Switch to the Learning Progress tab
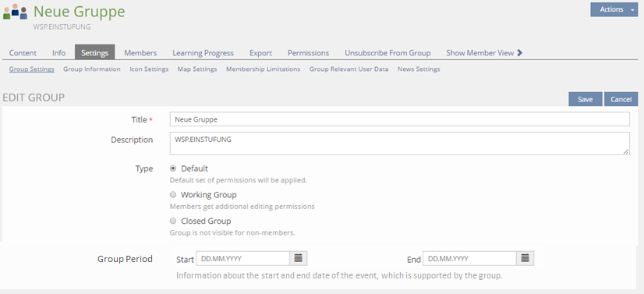 coord(203,52)
